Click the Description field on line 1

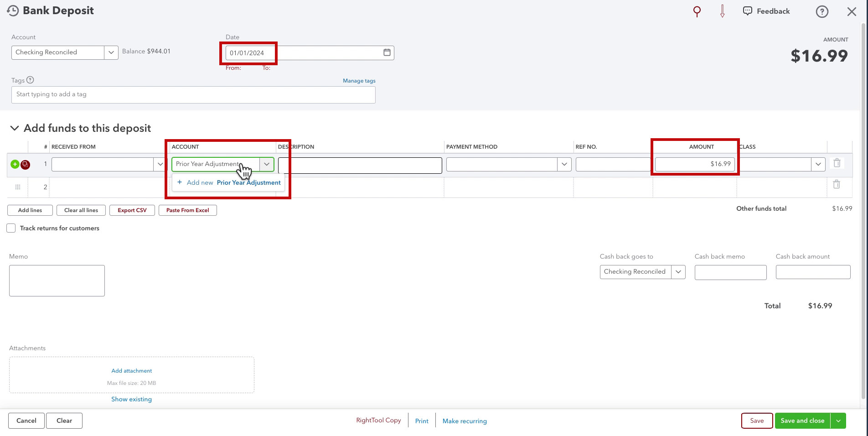click(360, 165)
